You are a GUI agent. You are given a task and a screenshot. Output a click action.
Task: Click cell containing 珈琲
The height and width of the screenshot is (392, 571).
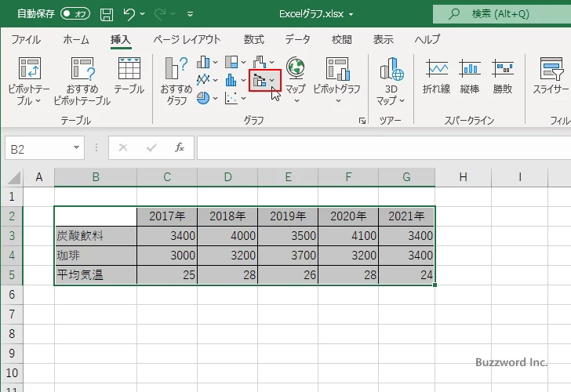click(96, 256)
